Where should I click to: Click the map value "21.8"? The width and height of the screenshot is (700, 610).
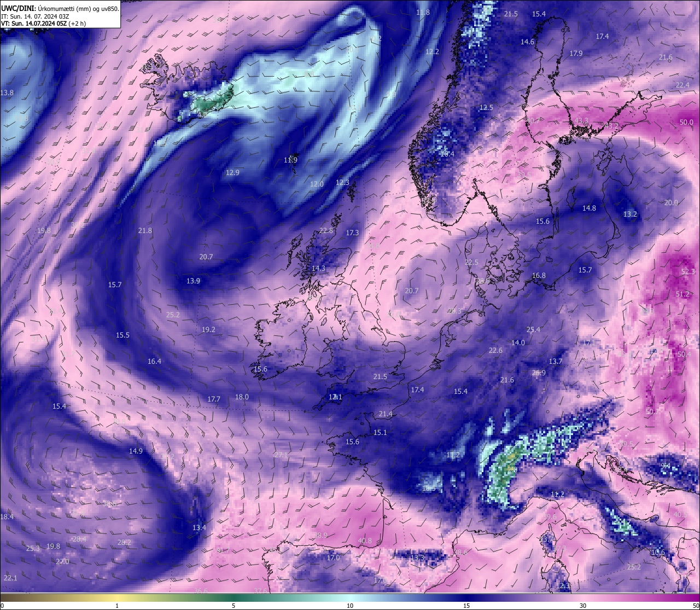pos(145,231)
